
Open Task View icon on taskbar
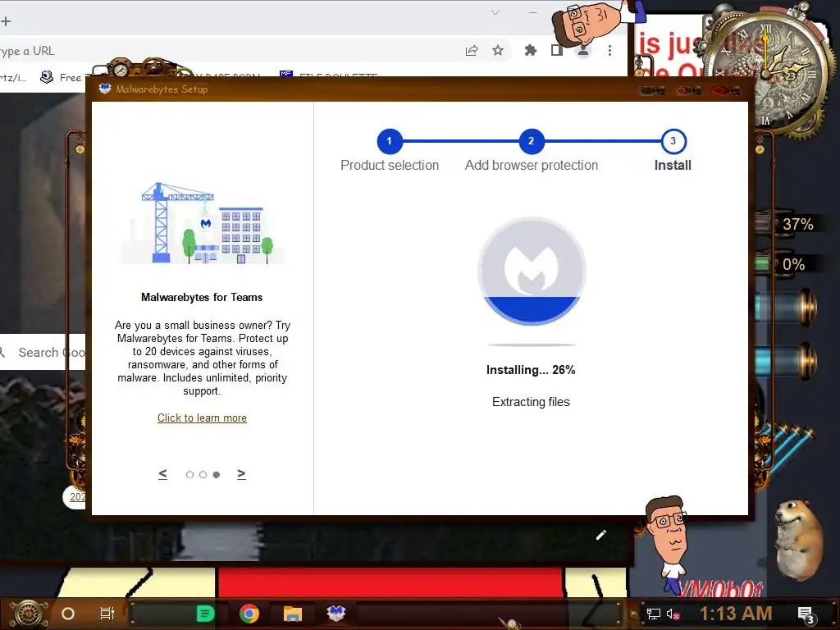(107, 614)
